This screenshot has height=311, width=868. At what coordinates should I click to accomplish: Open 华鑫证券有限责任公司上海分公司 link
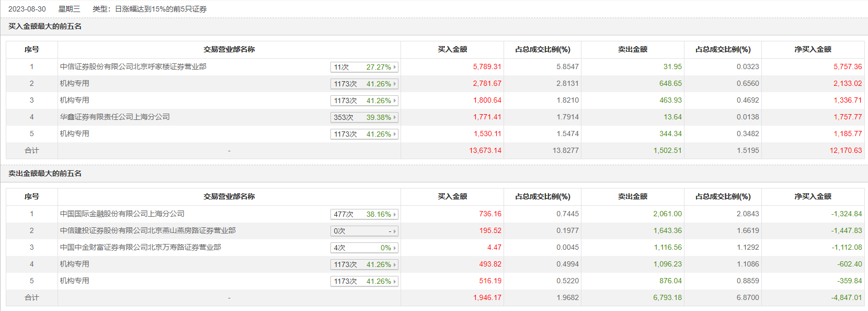(115, 117)
